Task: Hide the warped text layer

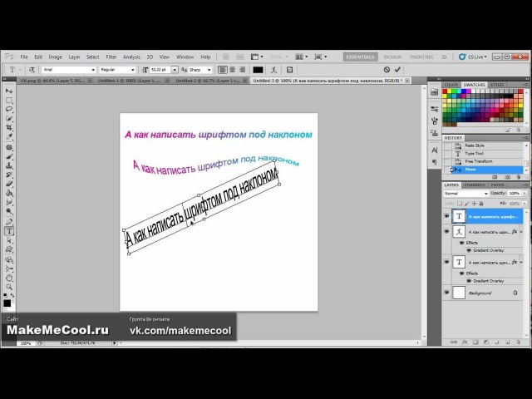Action: [x=447, y=231]
